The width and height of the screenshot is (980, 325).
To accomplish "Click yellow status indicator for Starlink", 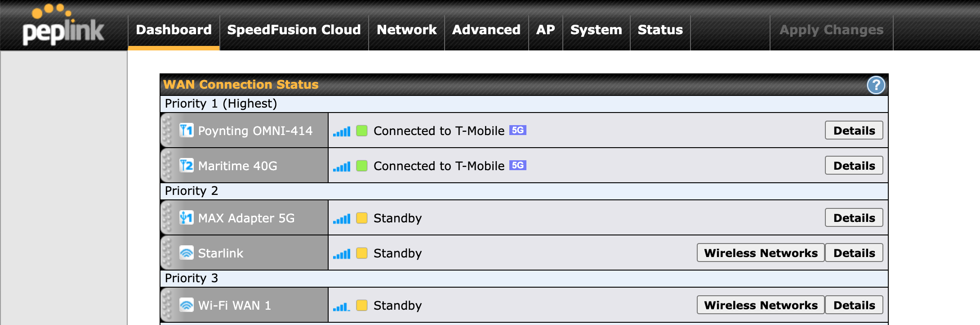I will 362,253.
